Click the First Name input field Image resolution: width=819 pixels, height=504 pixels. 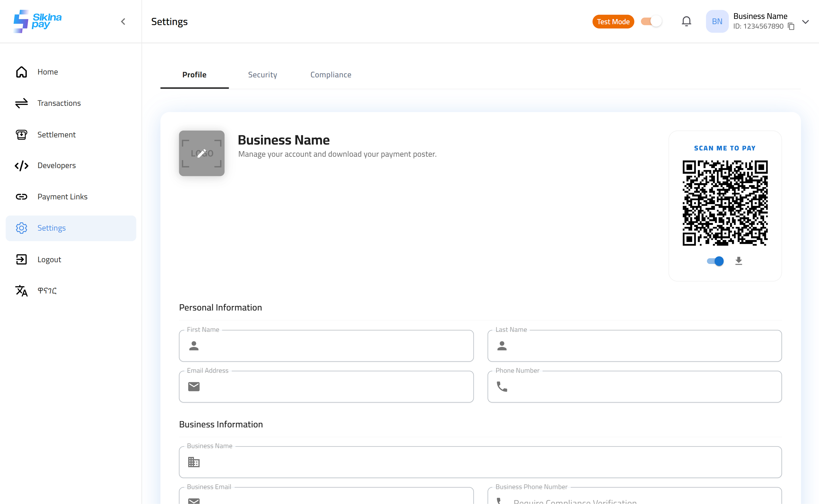[x=333, y=346]
